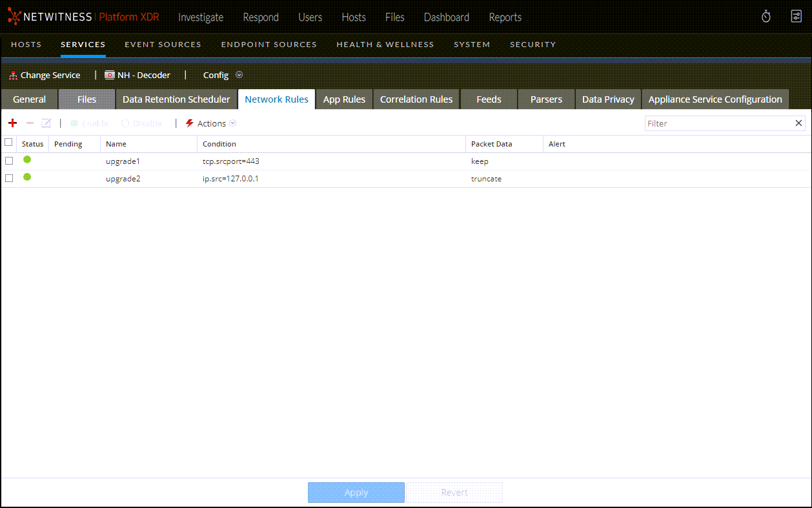Check the upgrade1 rule checkbox
This screenshot has width=812, height=508.
9,161
